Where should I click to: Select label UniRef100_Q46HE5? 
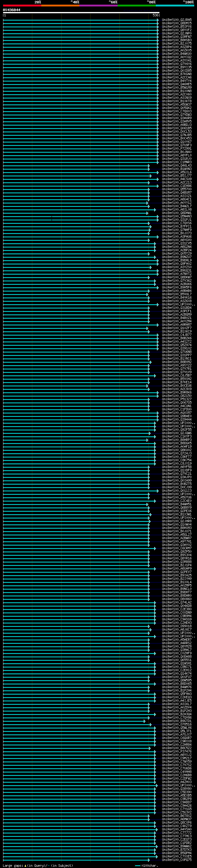(177, 84)
